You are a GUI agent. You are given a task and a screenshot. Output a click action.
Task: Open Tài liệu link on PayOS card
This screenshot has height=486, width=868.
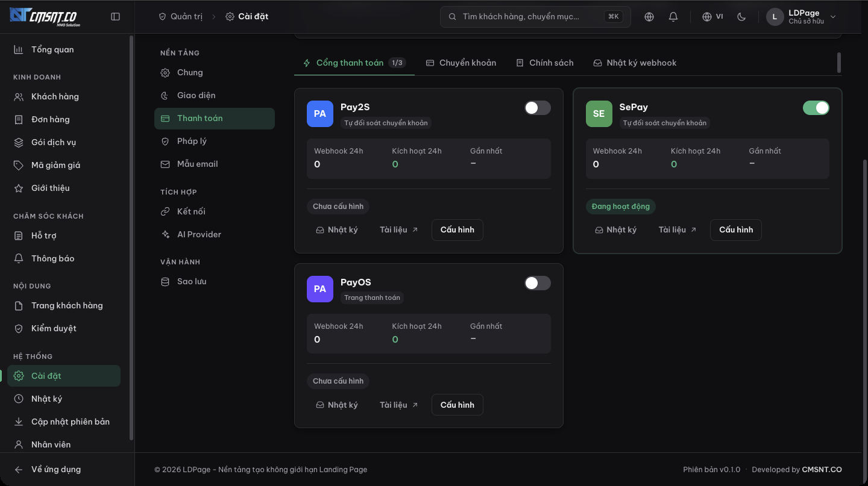tap(399, 405)
